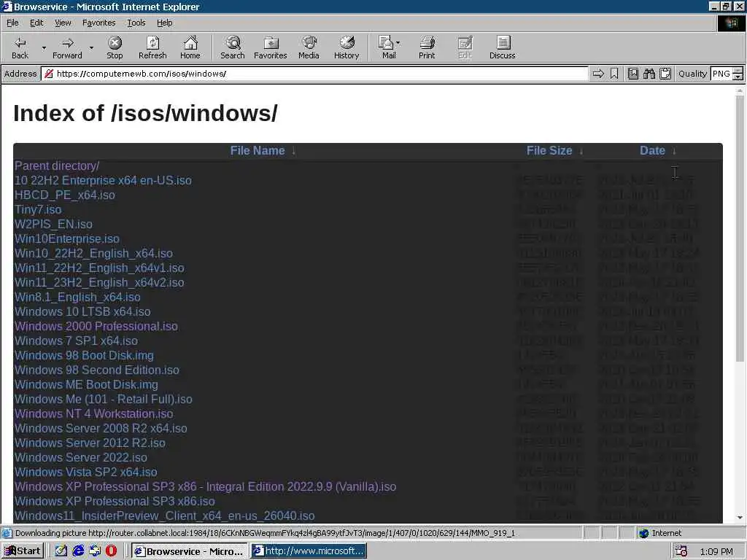Click the vertical scrollbar thumb
Image resolution: width=747 pixels, height=560 pixels.
tap(740, 228)
